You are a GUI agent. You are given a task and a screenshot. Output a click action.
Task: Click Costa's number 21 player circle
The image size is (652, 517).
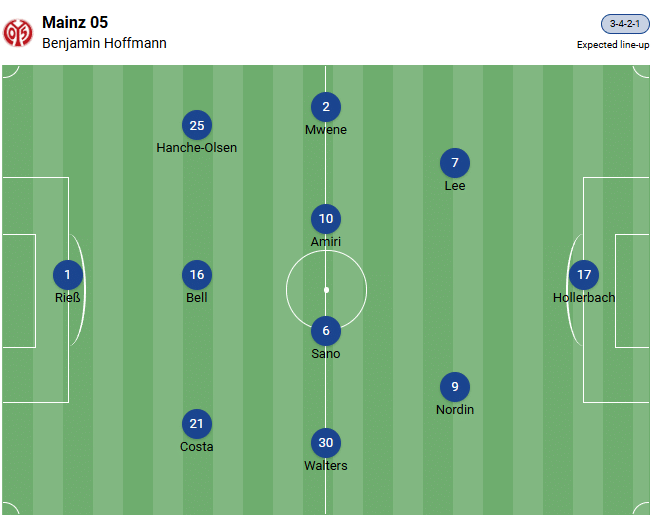pyautogui.click(x=197, y=424)
